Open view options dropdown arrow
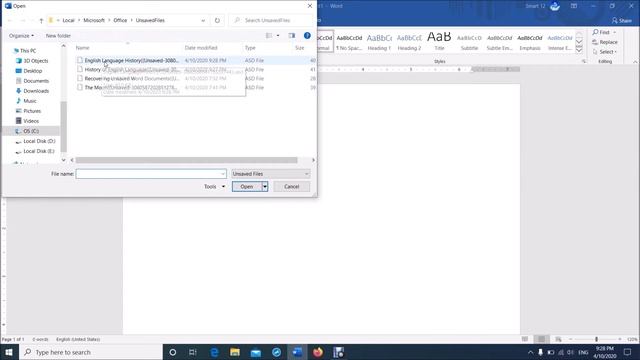The width and height of the screenshot is (640, 360). pyautogui.click(x=278, y=36)
